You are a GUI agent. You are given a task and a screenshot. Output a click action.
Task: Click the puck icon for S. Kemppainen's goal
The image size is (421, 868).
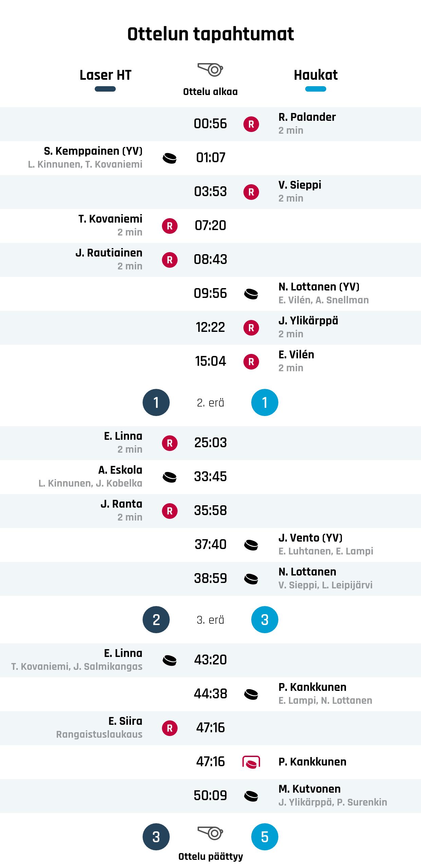pos(170,158)
